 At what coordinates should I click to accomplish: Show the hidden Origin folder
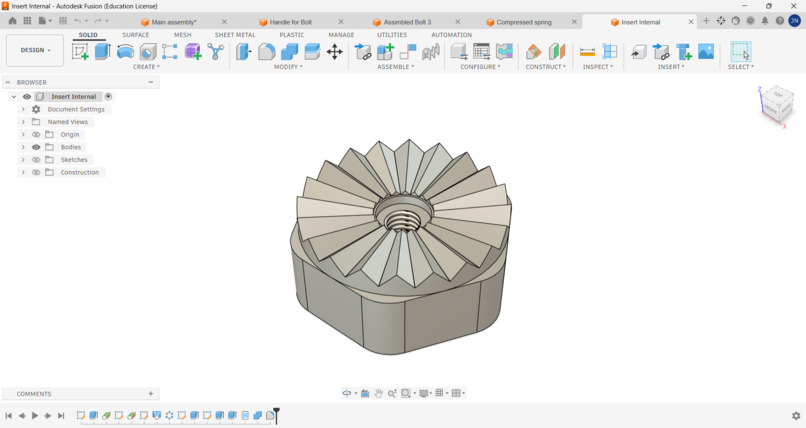[36, 135]
